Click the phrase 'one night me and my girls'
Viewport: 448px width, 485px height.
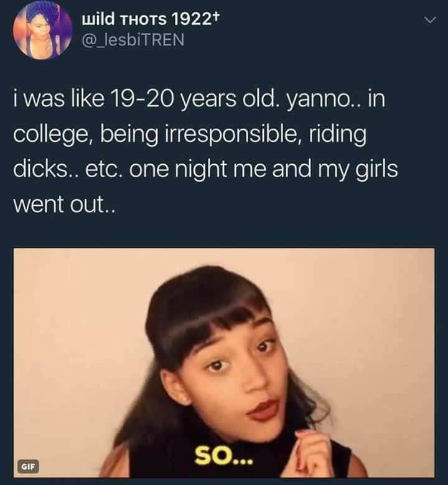click(263, 170)
